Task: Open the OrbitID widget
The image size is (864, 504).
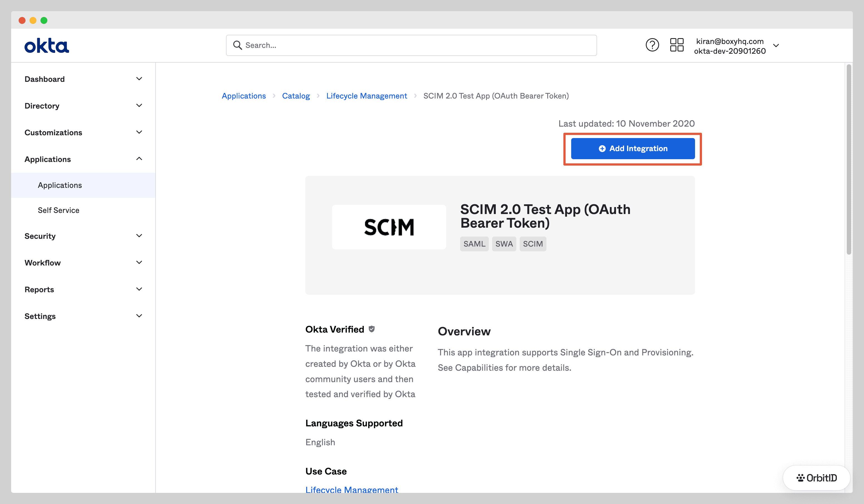Action: (816, 478)
